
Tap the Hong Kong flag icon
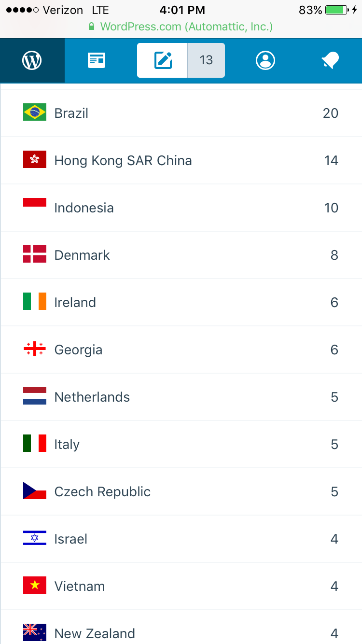click(x=35, y=160)
